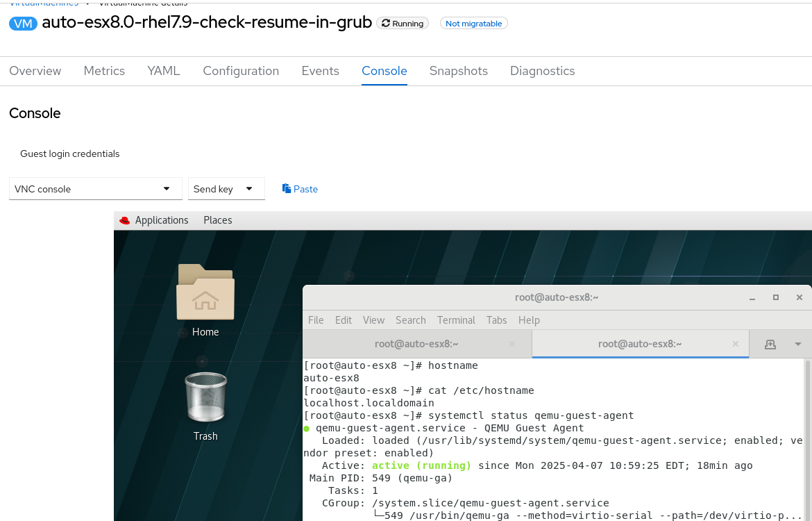
Task: Open the Send key dropdown
Action: pos(226,189)
